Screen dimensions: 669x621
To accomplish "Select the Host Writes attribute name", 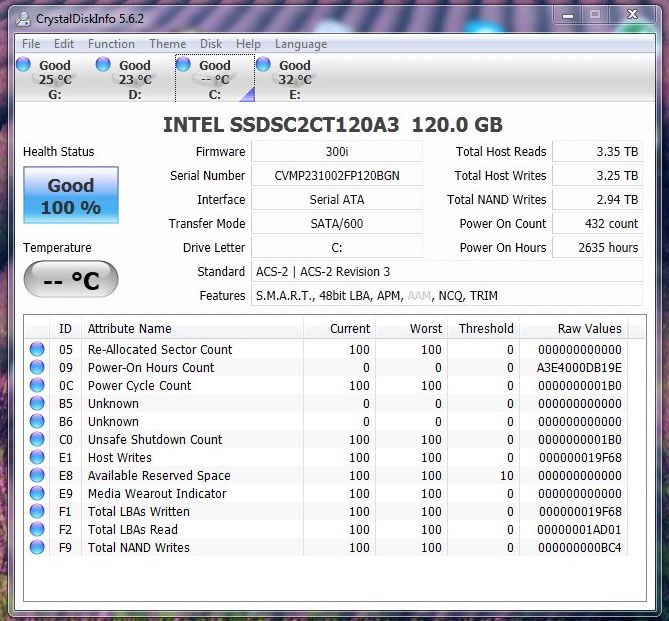I will tap(119, 457).
